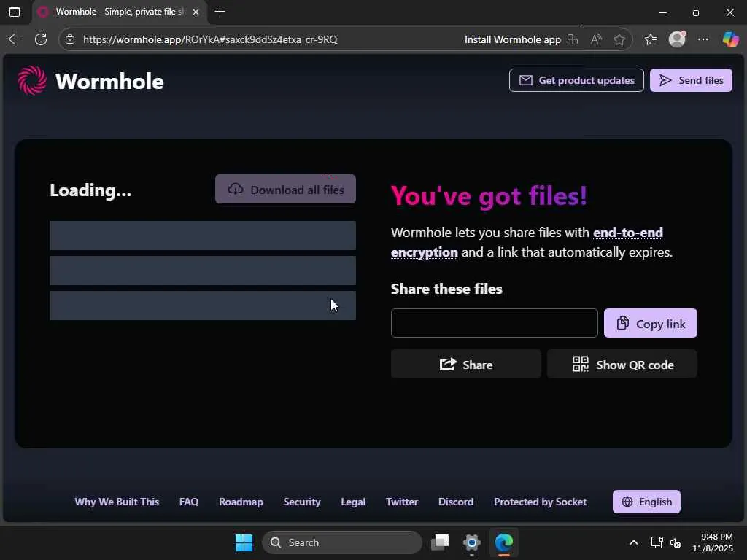Go back with the browser back arrow
The height and width of the screenshot is (560, 747).
pos(15,39)
